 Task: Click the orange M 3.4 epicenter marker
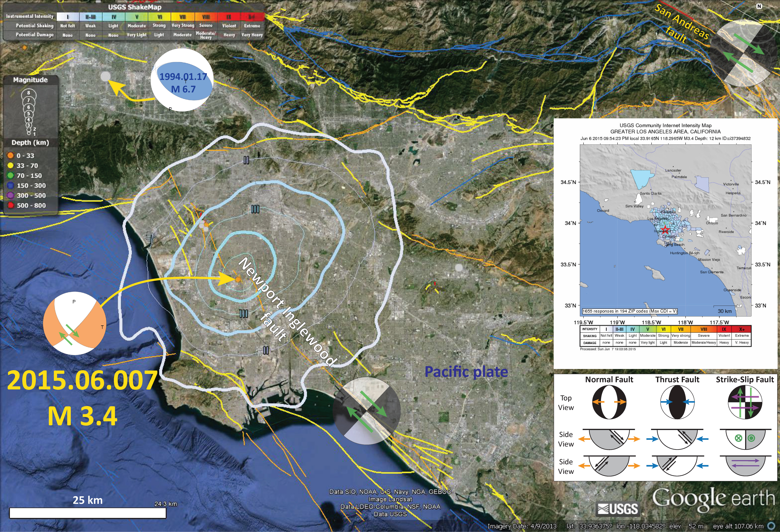pos(238,279)
